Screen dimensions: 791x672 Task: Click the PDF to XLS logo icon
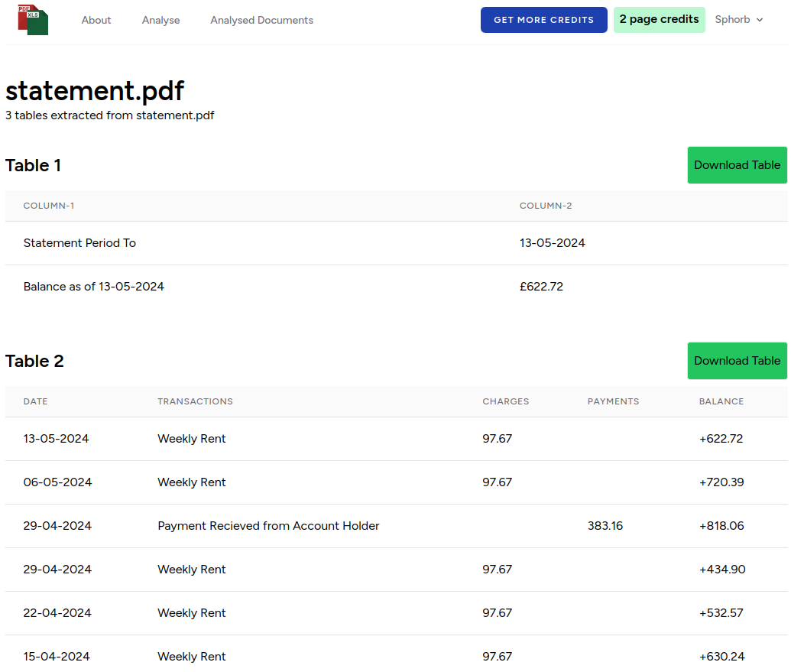[33, 20]
